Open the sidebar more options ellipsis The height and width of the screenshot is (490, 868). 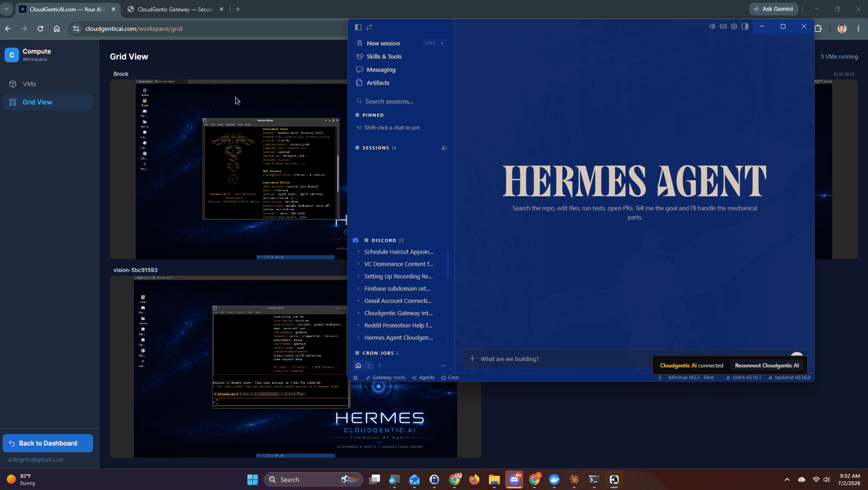coord(444,366)
